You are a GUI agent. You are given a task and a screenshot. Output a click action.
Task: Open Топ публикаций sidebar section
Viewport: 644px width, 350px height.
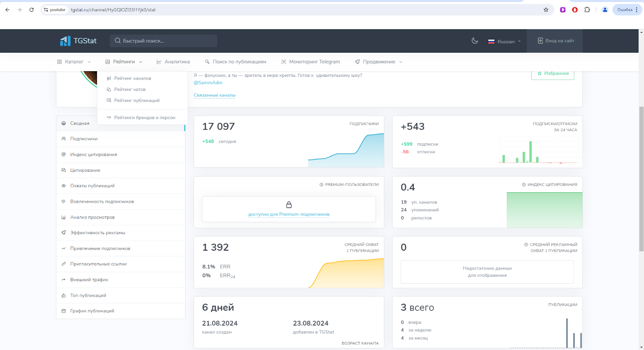121,295
